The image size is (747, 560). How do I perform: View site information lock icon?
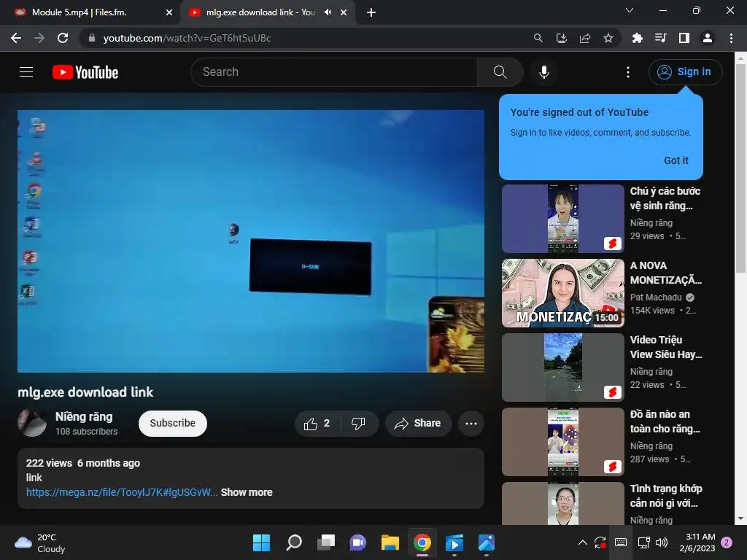click(x=92, y=38)
